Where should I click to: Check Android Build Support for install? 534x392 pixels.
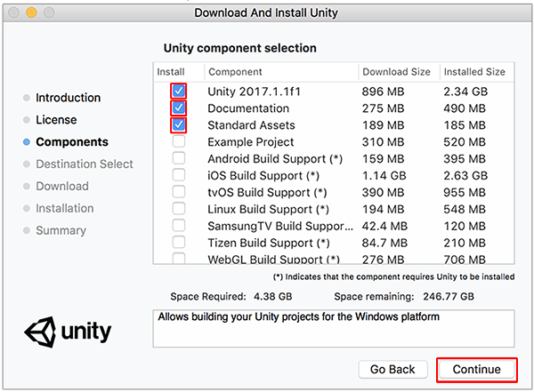tap(179, 158)
